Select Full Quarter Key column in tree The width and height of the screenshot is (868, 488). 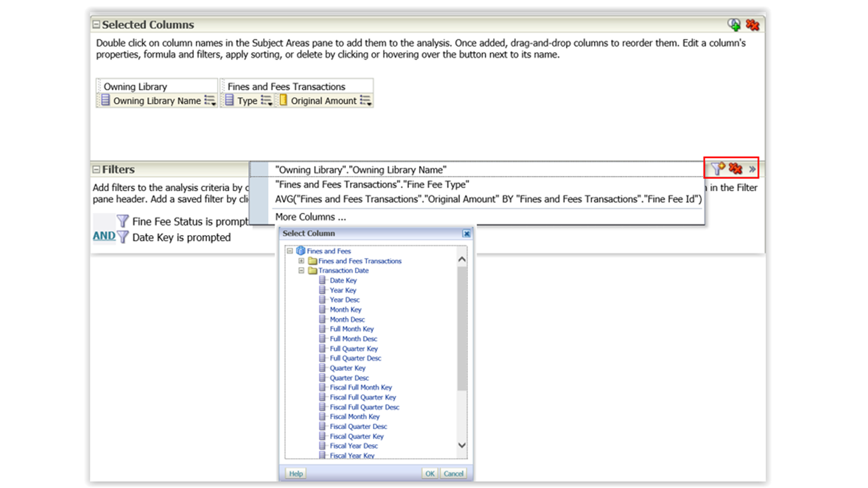(354, 348)
